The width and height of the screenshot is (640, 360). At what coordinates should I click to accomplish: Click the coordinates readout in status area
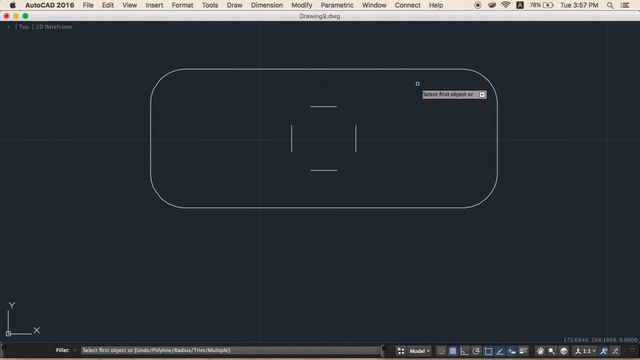(x=600, y=340)
